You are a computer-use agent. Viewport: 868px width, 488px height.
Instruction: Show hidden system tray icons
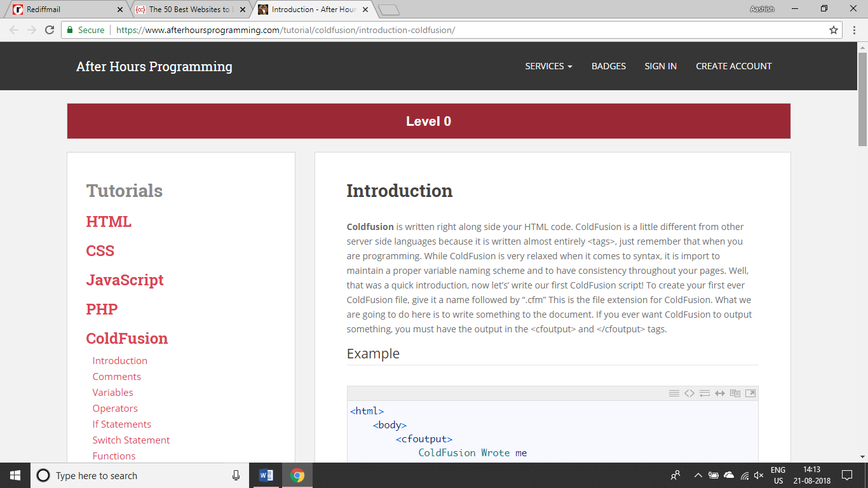[698, 475]
